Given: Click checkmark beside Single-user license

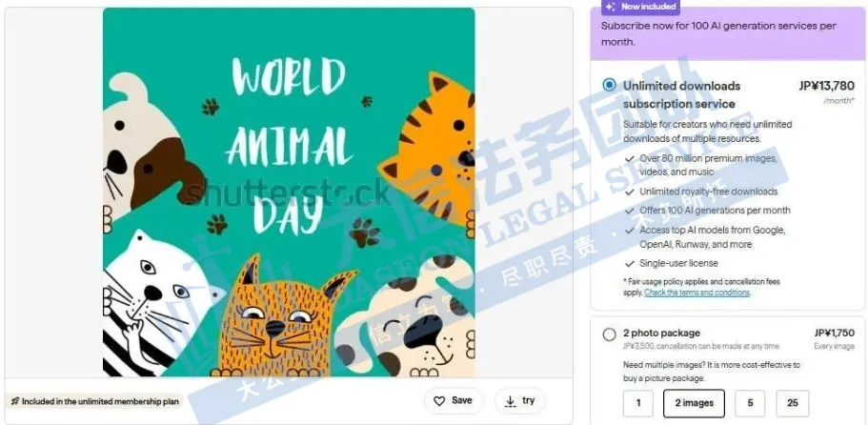Looking at the screenshot, I should pos(630,264).
